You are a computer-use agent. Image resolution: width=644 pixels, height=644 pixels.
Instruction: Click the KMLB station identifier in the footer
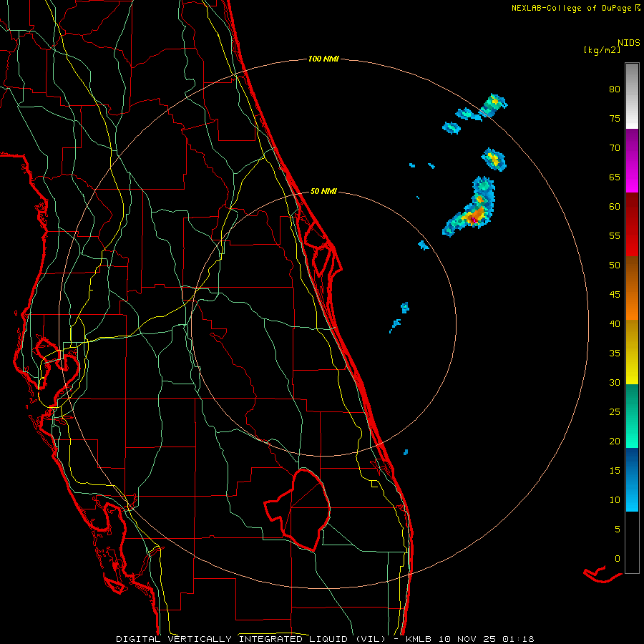(418, 639)
